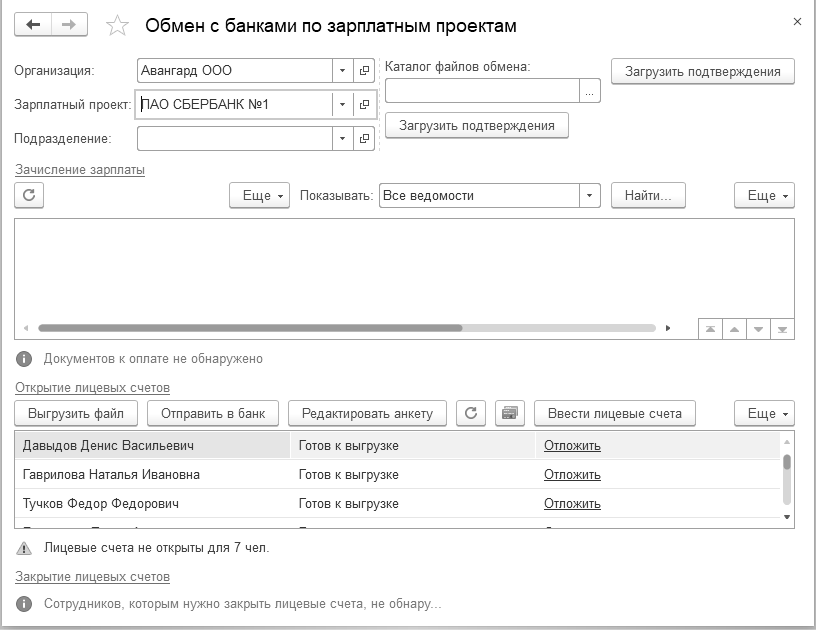Click the warning Лицевые счета не открыты для 7 чел.
Image resolution: width=816 pixels, height=630 pixels.
[x=156, y=547]
